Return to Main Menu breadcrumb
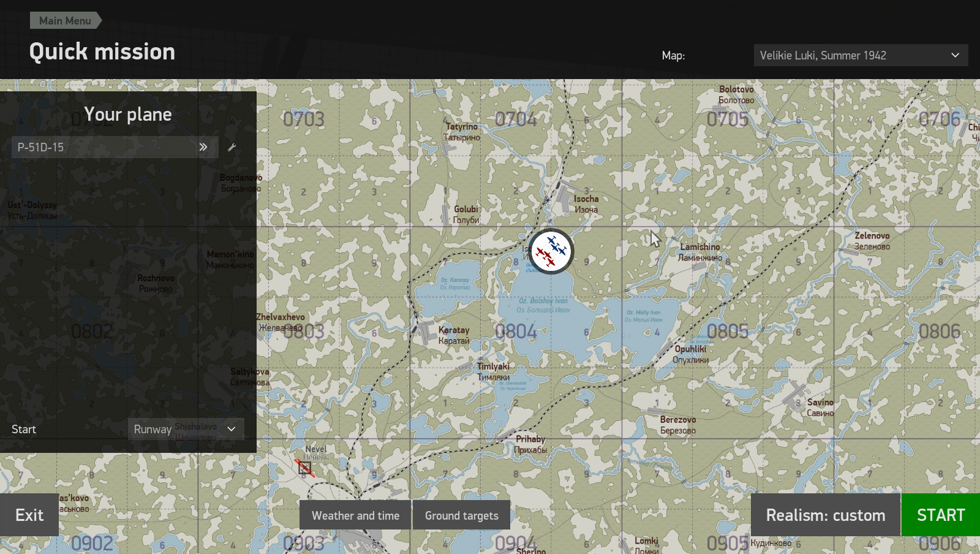Viewport: 980px width, 554px height. coord(65,20)
